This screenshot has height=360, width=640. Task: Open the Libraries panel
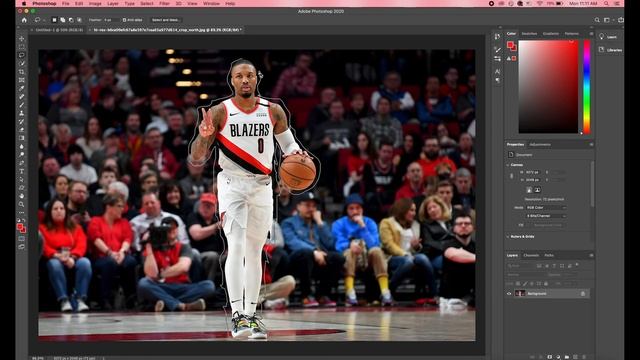pyautogui.click(x=610, y=50)
